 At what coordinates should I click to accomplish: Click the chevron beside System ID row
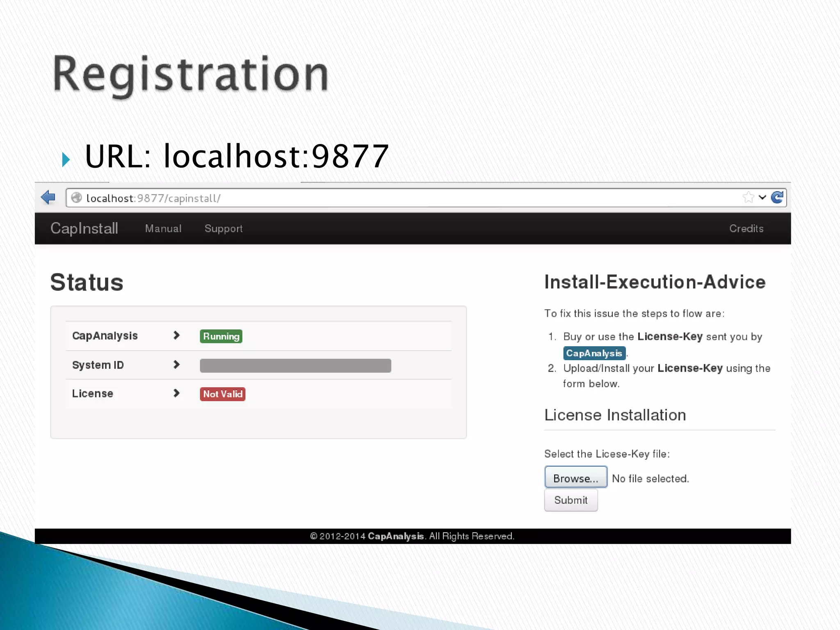click(x=176, y=365)
